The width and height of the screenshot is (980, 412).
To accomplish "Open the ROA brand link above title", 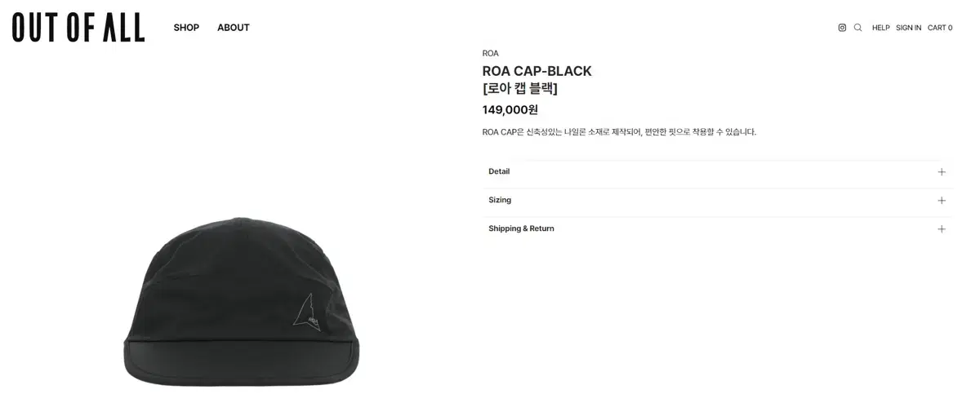I will [x=491, y=54].
